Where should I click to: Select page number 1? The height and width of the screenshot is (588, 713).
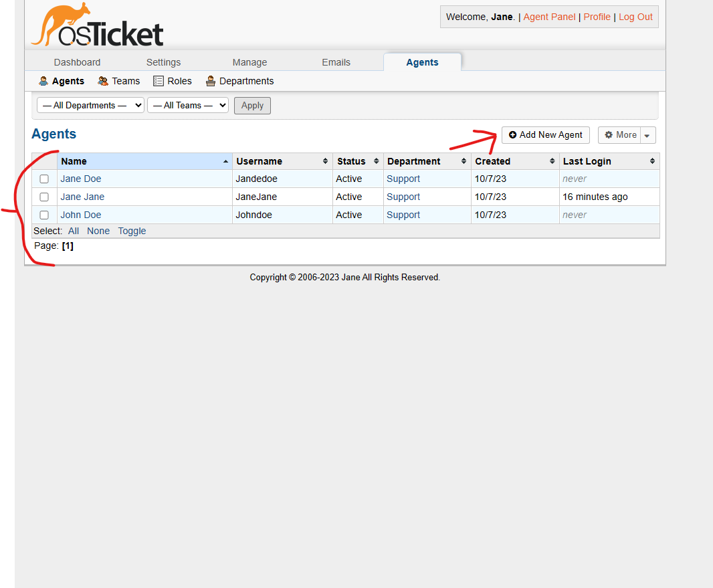68,246
